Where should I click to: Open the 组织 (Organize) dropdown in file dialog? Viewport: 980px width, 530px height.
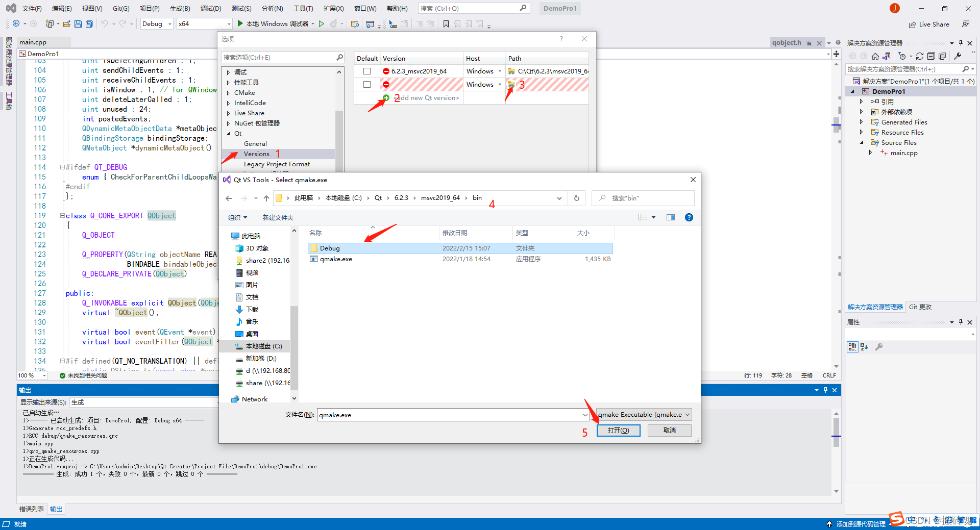(x=237, y=218)
